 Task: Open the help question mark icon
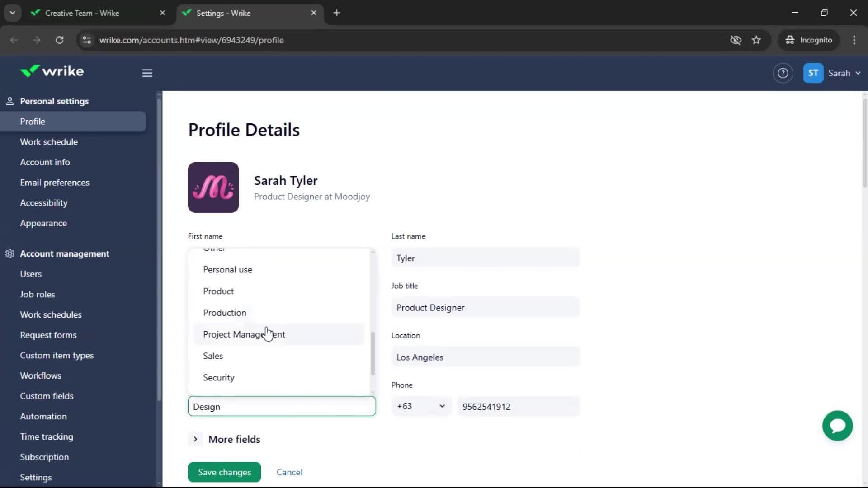coord(783,73)
